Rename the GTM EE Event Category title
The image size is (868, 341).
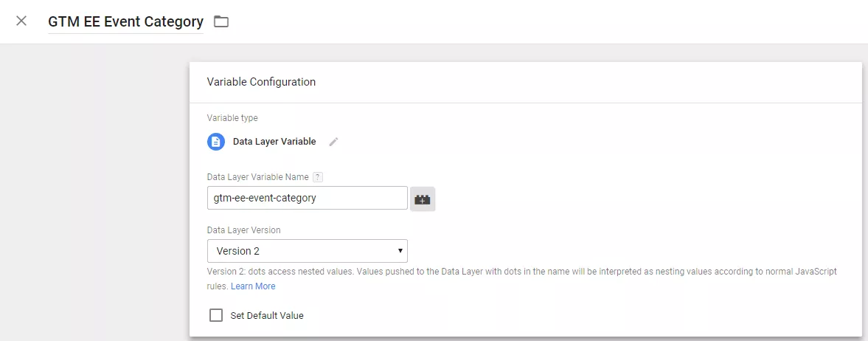125,21
